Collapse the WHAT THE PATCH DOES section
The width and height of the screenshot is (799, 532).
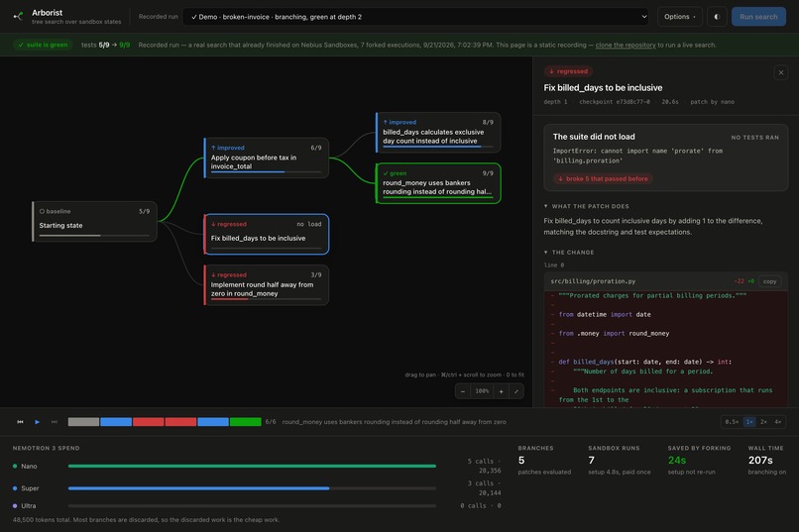pyautogui.click(x=587, y=206)
